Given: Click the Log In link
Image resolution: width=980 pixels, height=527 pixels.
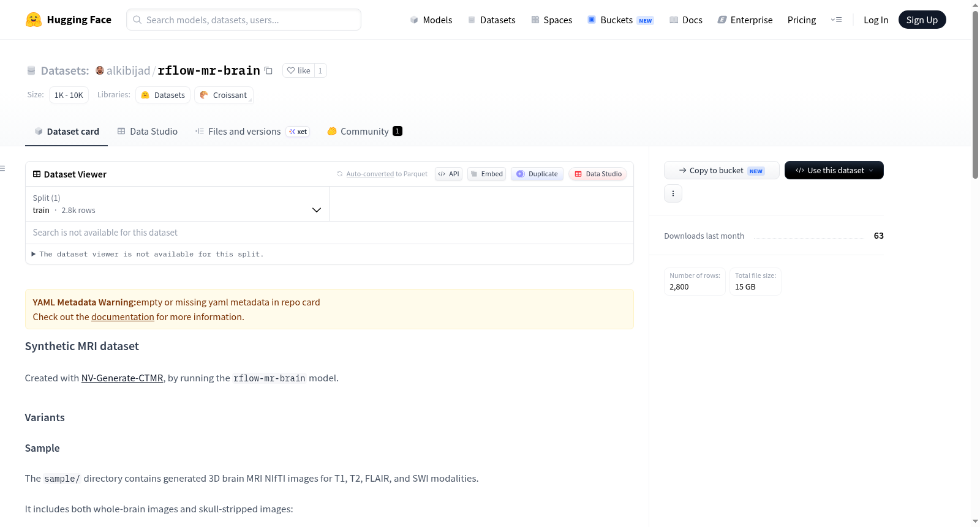Looking at the screenshot, I should pos(876,20).
